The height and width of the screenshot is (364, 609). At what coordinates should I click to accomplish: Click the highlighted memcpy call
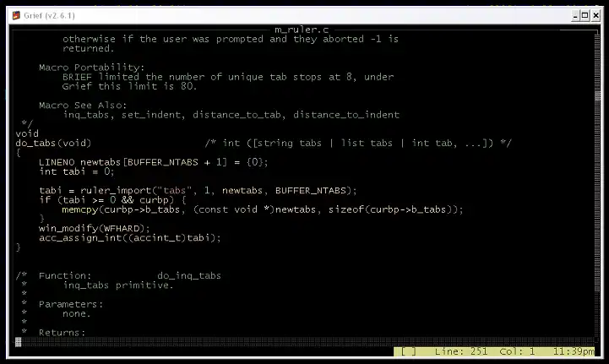[x=80, y=209]
